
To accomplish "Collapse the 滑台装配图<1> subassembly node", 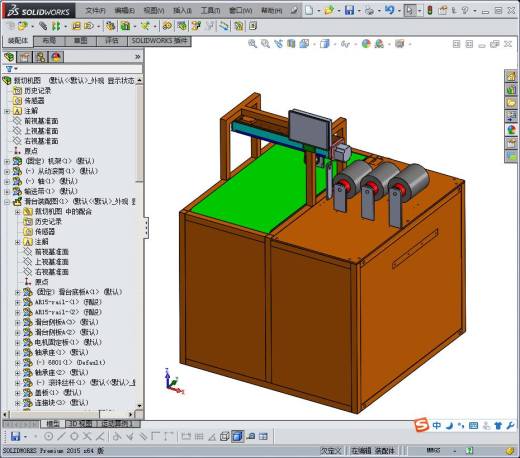I will tap(7, 202).
